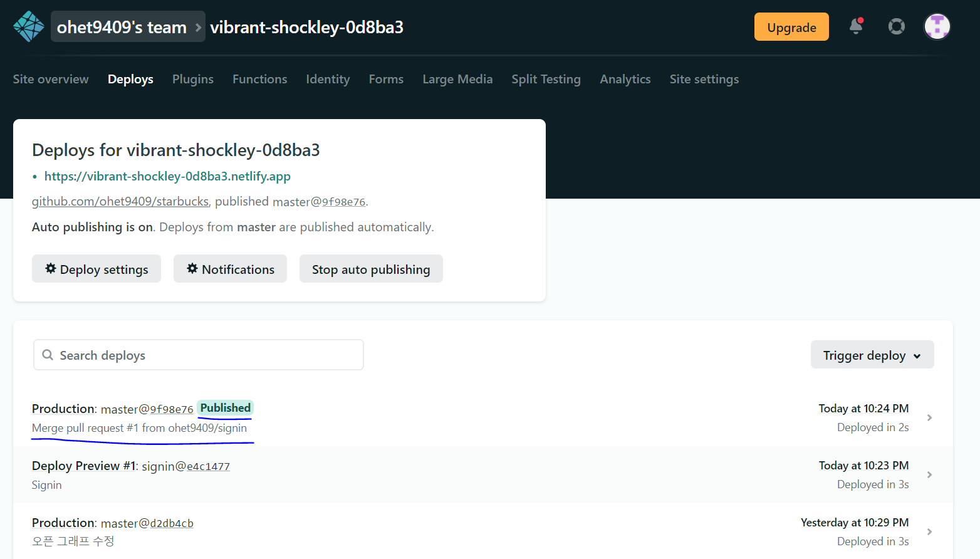Switch to the Identity tab
This screenshot has height=559, width=980.
[328, 79]
